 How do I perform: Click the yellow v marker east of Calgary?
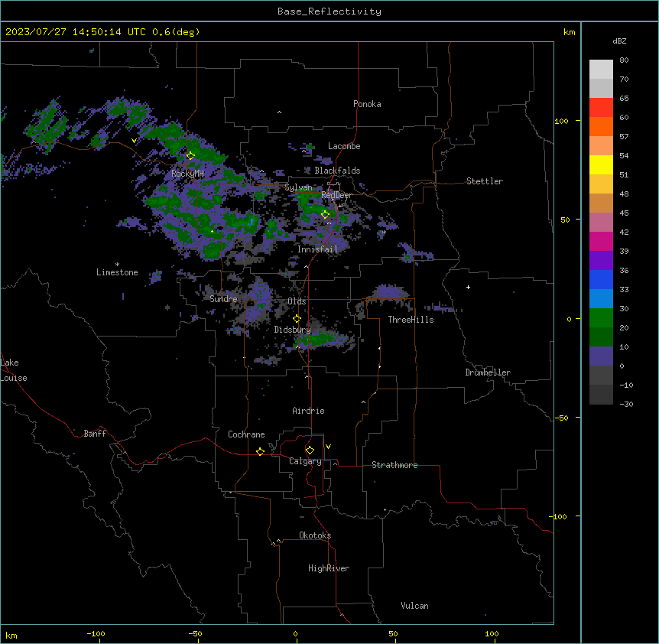click(x=328, y=447)
